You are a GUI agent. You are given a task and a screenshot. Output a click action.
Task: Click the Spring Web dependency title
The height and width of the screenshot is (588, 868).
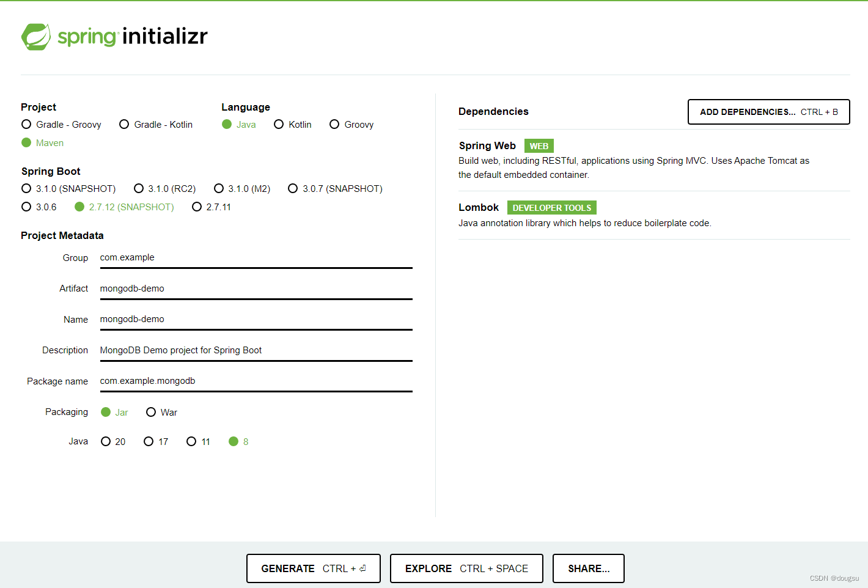tap(487, 146)
